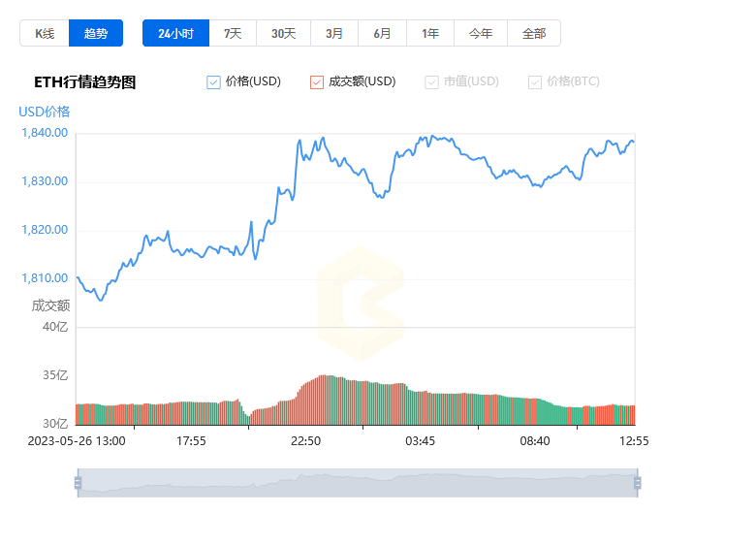The image size is (756, 546).
Task: Show the 今年 year-to-date range
Action: click(x=481, y=33)
